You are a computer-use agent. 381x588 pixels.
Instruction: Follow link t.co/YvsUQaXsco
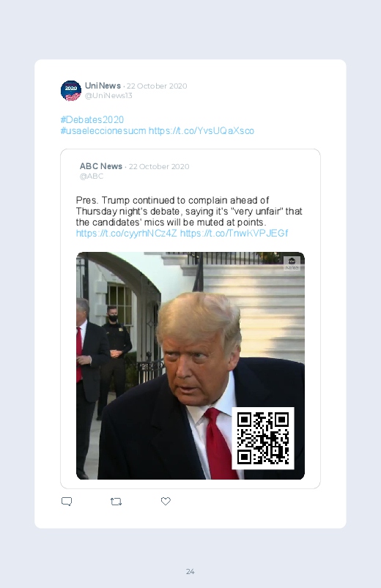click(x=201, y=131)
